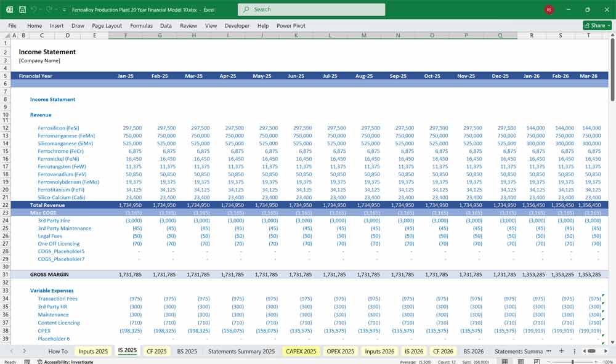The width and height of the screenshot is (616, 364).
Task: Click the Excel icon in the title bar
Action: click(10, 9)
